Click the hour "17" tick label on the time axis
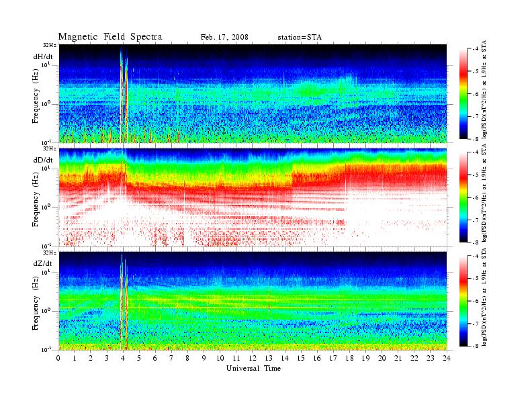The width and height of the screenshot is (532, 411). (333, 359)
